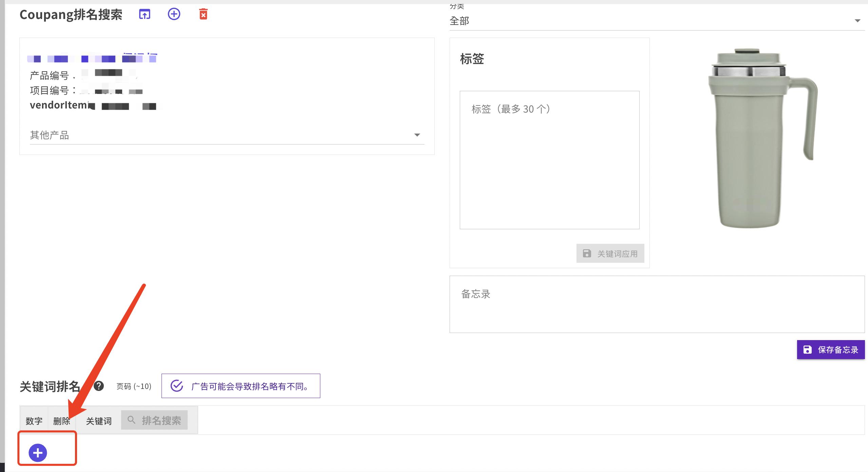Click the purple plus button to add keyword

[37, 452]
